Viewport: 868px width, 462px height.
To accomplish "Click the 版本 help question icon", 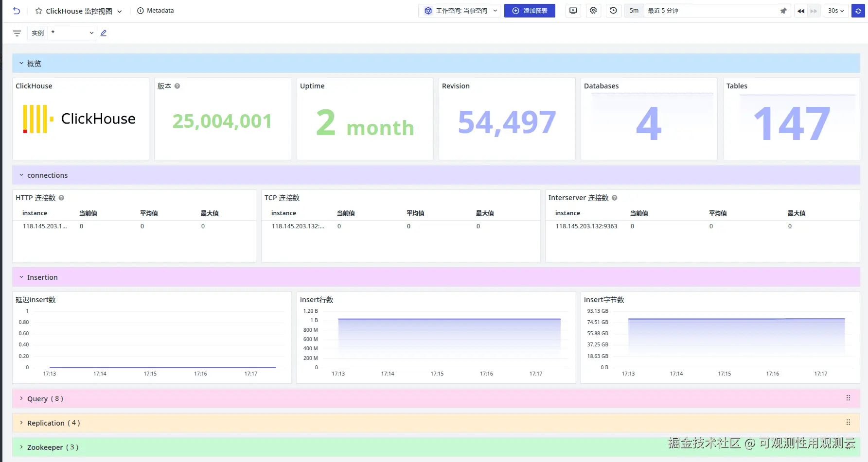I will 177,86.
